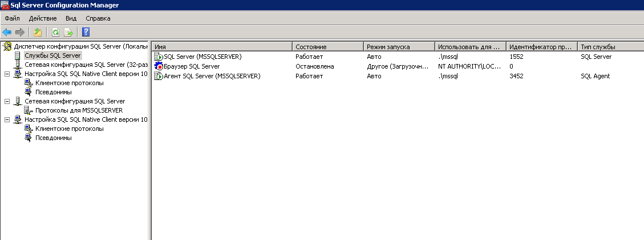Select the Агент SQL Server (MSSQLSERVER) row name
The image size is (644, 240).
212,76
